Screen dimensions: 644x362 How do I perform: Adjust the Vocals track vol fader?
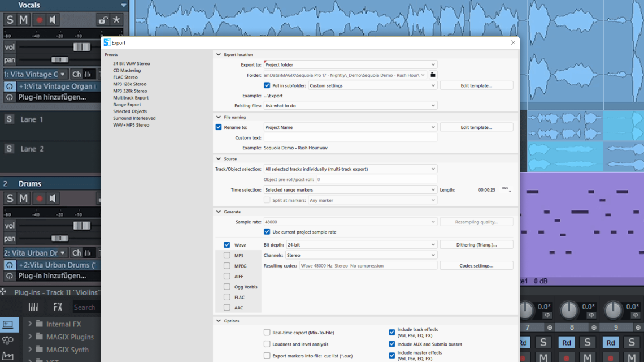82,47
